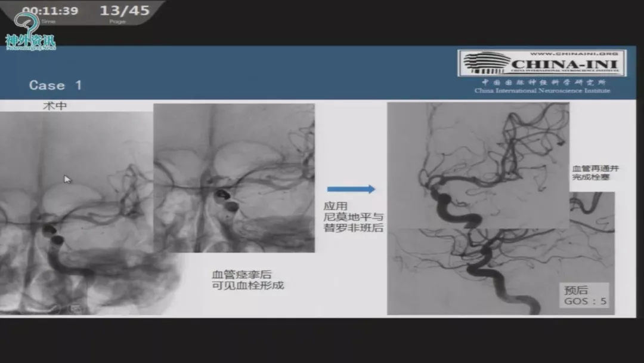Click the 预后 GOS : 5 box
Image resolution: width=644 pixels, height=363 pixels.
[x=585, y=296]
